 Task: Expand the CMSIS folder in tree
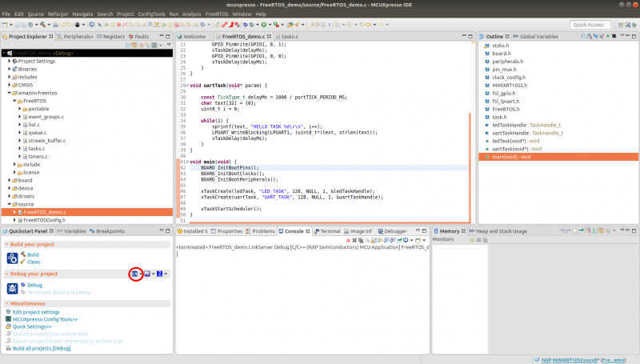coord(10,86)
